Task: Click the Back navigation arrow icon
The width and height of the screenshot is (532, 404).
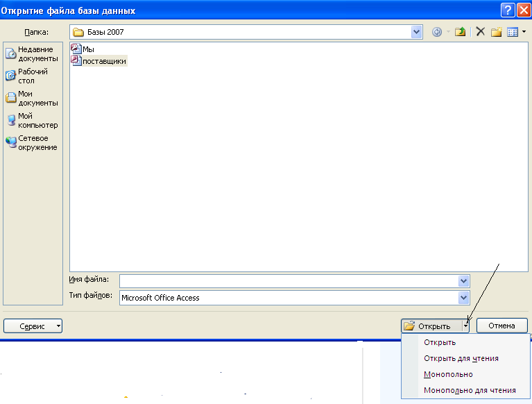Action: click(x=437, y=32)
